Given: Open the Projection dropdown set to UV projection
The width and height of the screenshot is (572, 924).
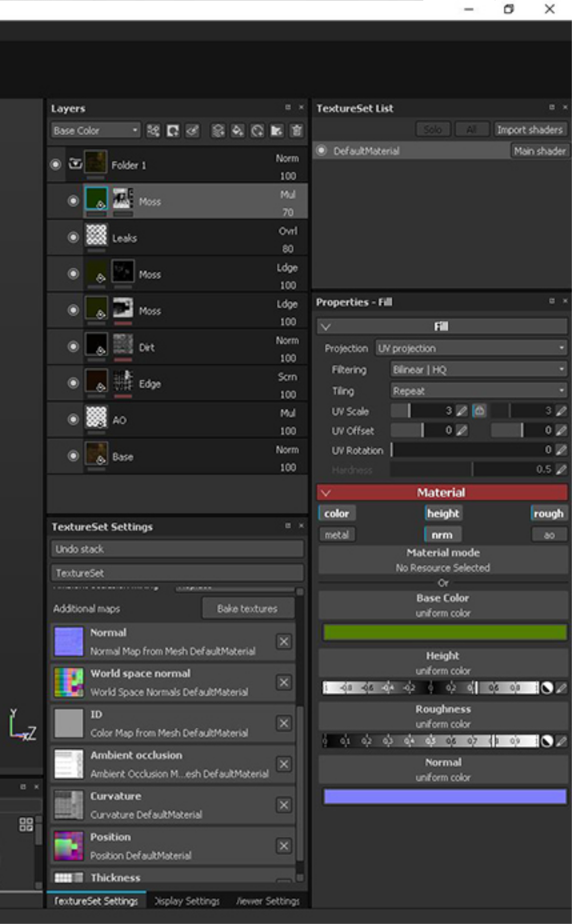Looking at the screenshot, I should point(471,348).
